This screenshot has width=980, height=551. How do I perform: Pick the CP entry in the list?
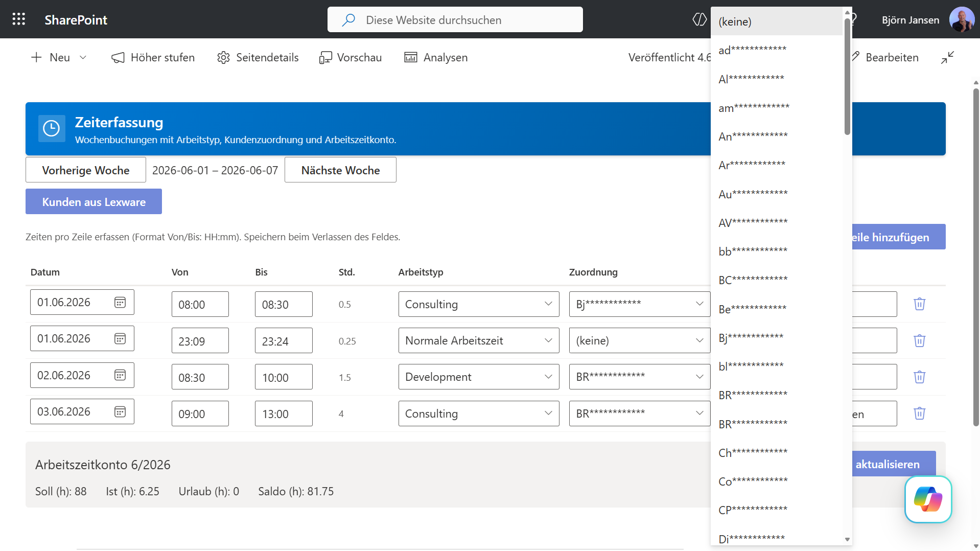click(777, 510)
